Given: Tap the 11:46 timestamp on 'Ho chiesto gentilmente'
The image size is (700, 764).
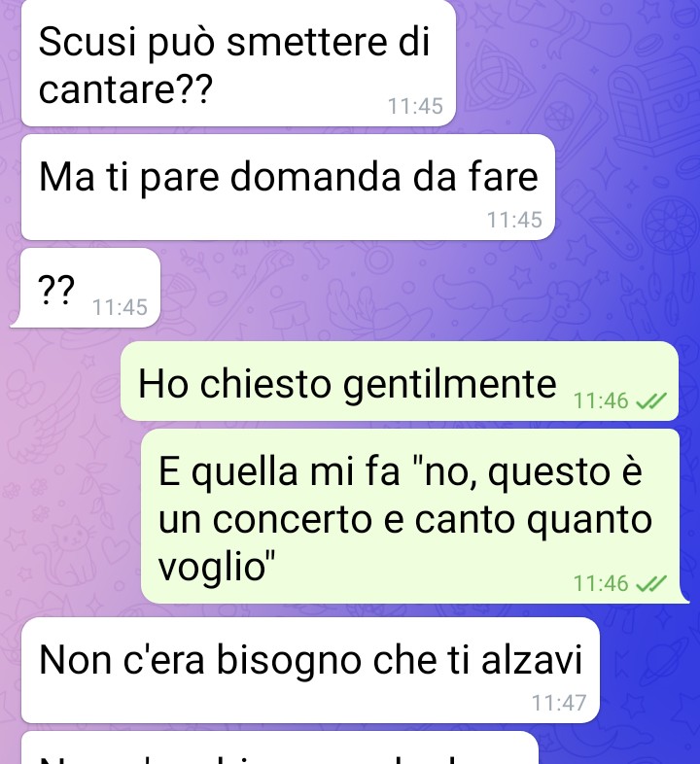Looking at the screenshot, I should point(601,401).
